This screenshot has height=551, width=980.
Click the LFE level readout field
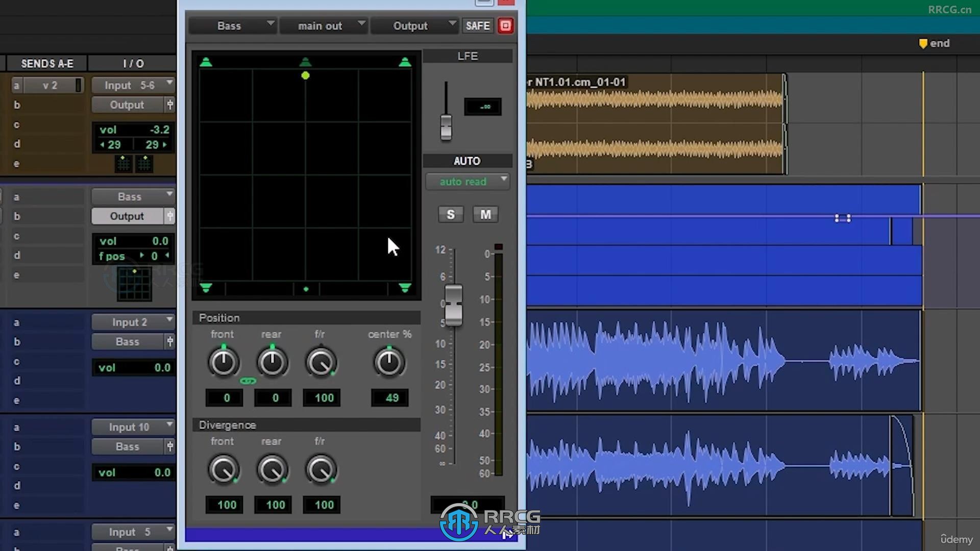coord(483,107)
